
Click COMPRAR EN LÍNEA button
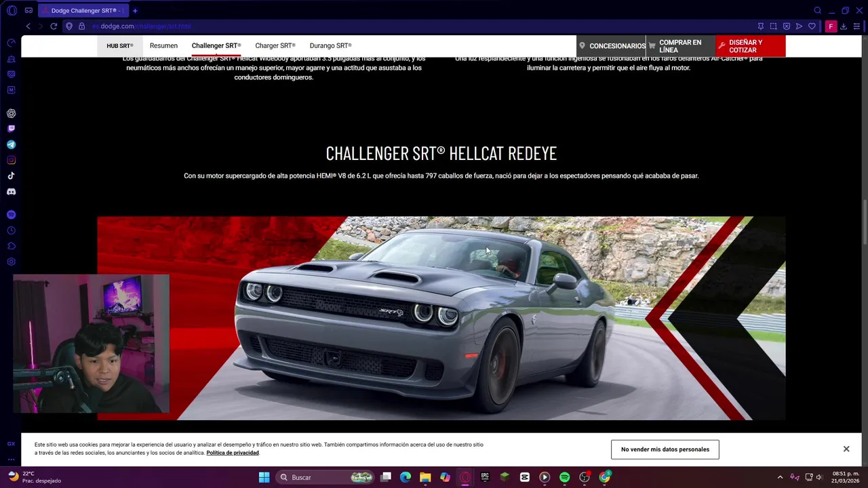click(680, 46)
